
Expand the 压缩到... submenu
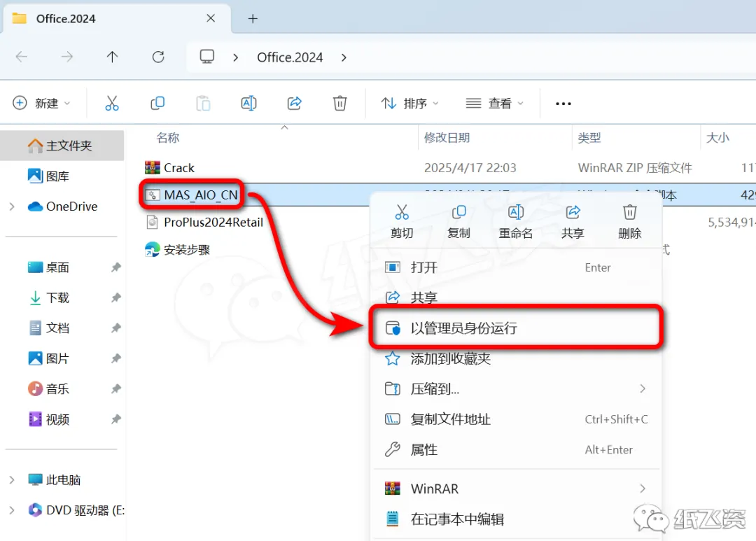point(642,388)
